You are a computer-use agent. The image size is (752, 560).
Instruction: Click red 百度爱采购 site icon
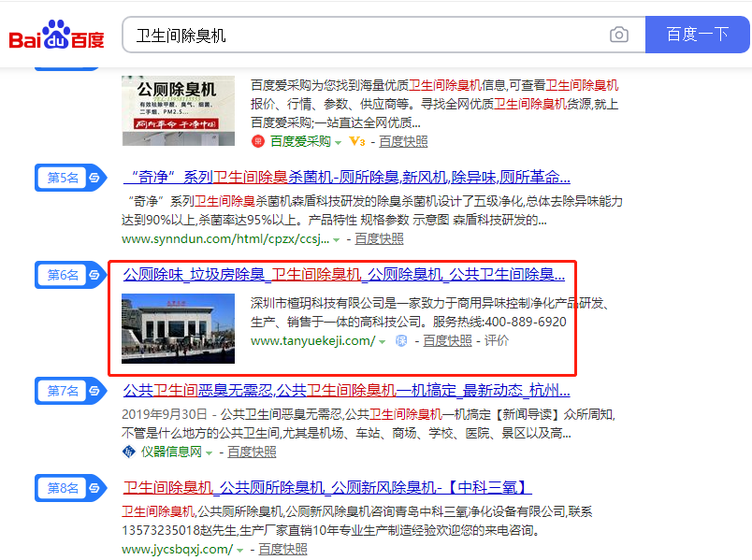click(x=258, y=141)
